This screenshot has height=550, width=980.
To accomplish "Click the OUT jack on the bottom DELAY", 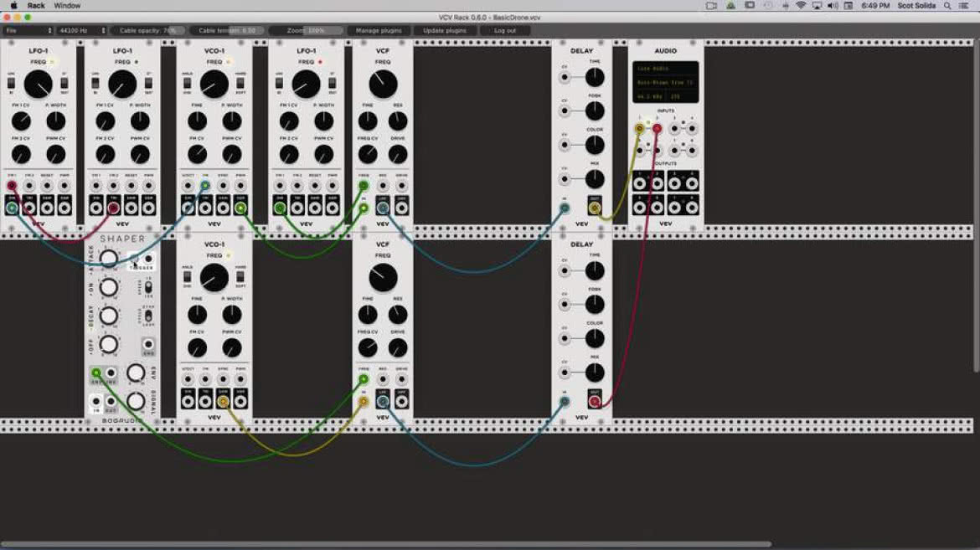I will click(595, 401).
